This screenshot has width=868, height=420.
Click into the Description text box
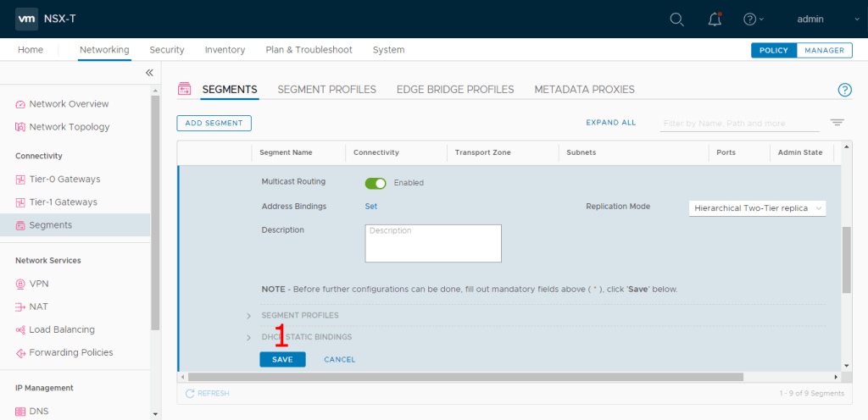click(x=432, y=244)
